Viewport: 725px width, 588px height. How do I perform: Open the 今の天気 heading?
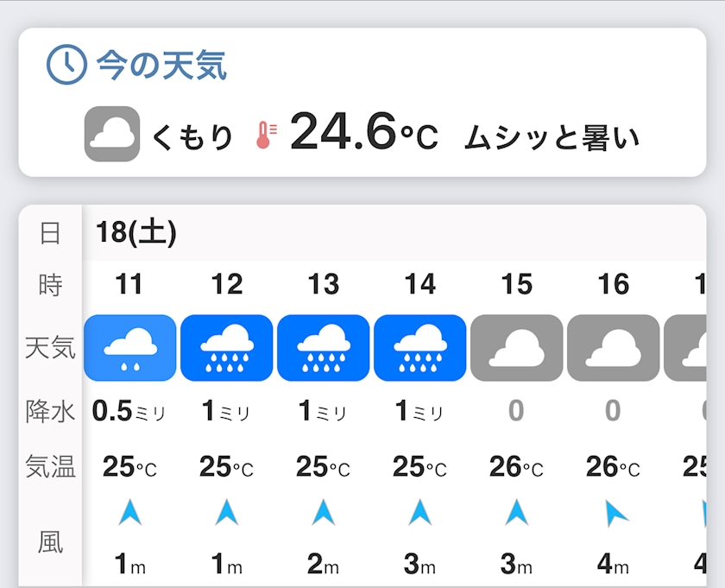click(161, 65)
